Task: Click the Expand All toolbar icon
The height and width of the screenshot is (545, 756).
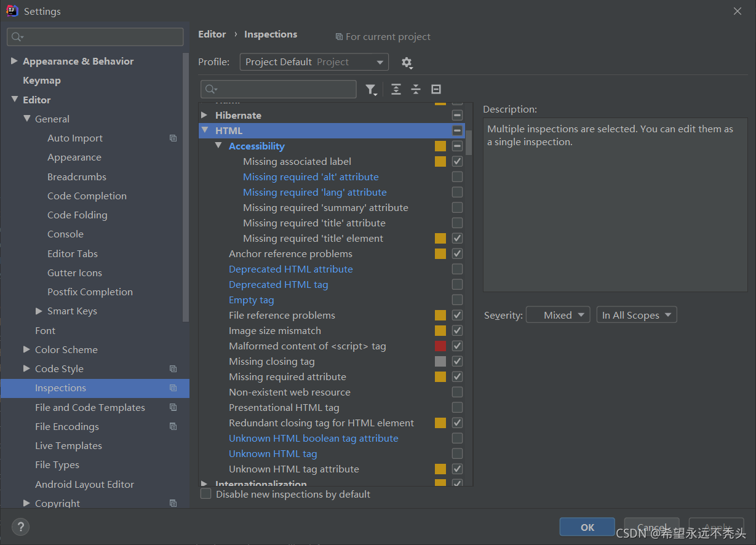Action: click(x=396, y=90)
